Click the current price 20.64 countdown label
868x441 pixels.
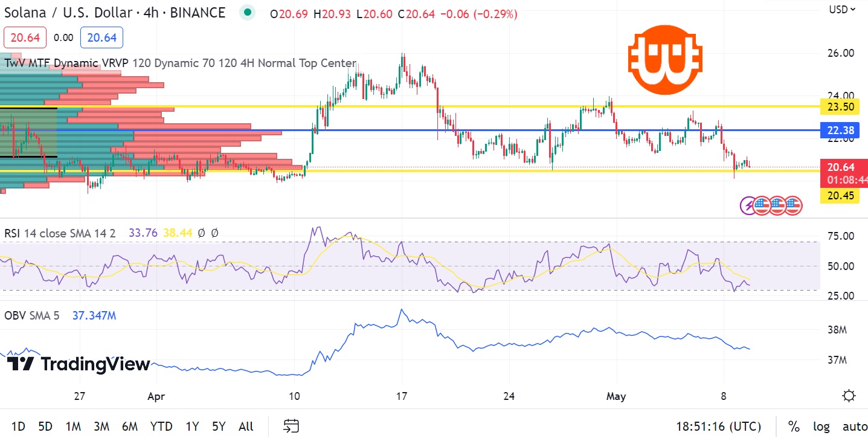click(x=844, y=173)
